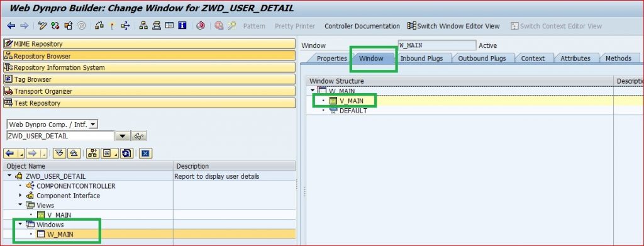Viewport: 644px width, 246px height.
Task: Expand the Component Interface node
Action: click(x=20, y=196)
